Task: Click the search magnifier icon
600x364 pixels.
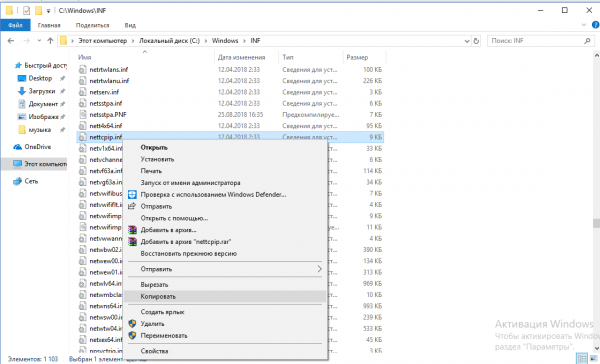Action: [x=587, y=41]
